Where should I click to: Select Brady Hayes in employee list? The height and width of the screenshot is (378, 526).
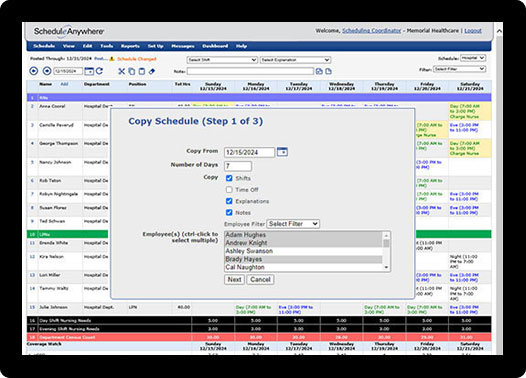click(x=303, y=259)
